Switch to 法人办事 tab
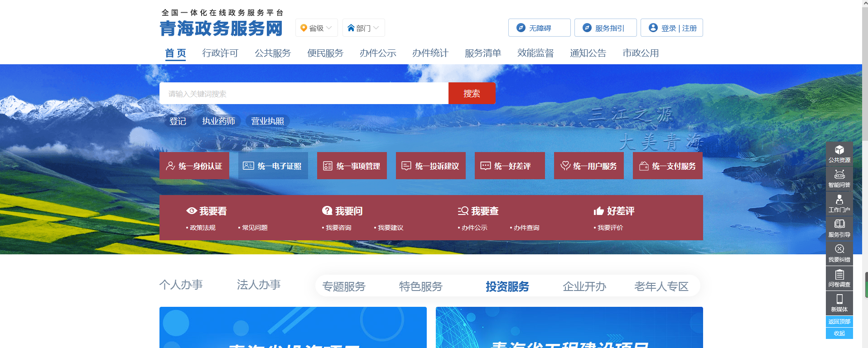 click(x=259, y=285)
